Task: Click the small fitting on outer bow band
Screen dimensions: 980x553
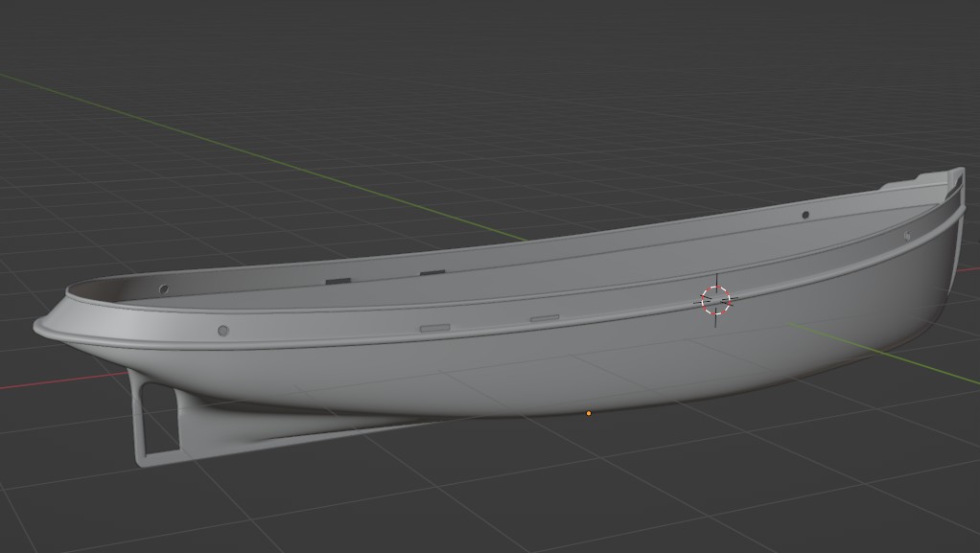Action: [x=907, y=236]
